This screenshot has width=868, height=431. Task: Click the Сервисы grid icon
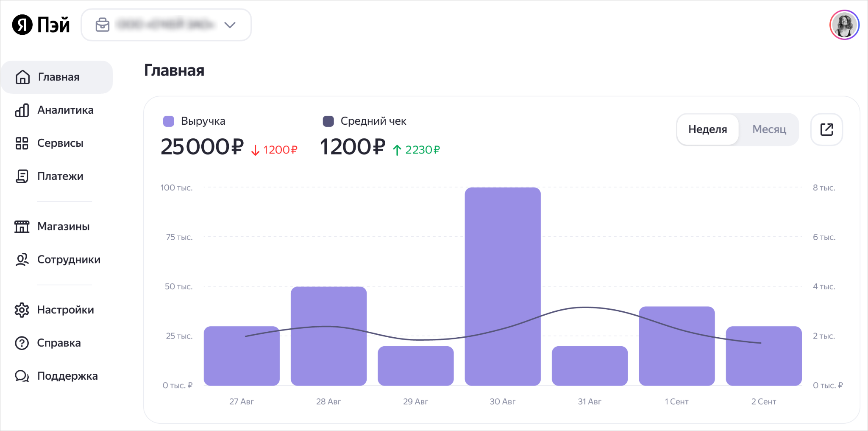(22, 143)
